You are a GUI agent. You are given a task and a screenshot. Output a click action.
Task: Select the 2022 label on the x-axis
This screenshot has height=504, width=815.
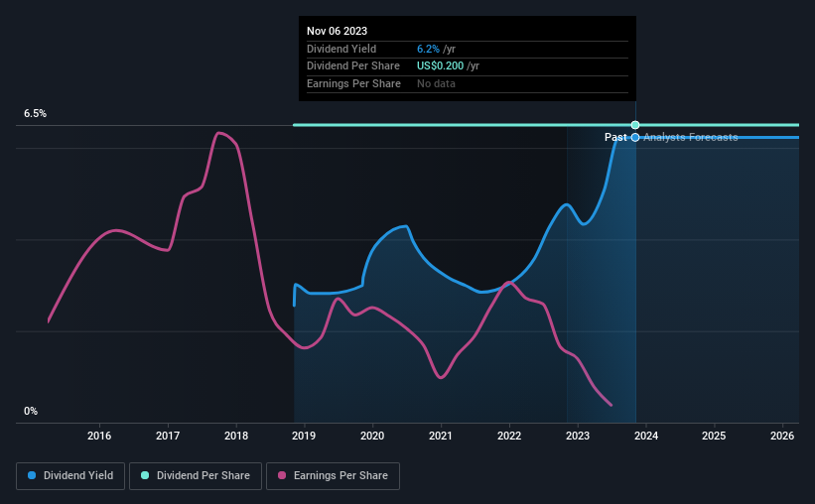click(x=509, y=436)
